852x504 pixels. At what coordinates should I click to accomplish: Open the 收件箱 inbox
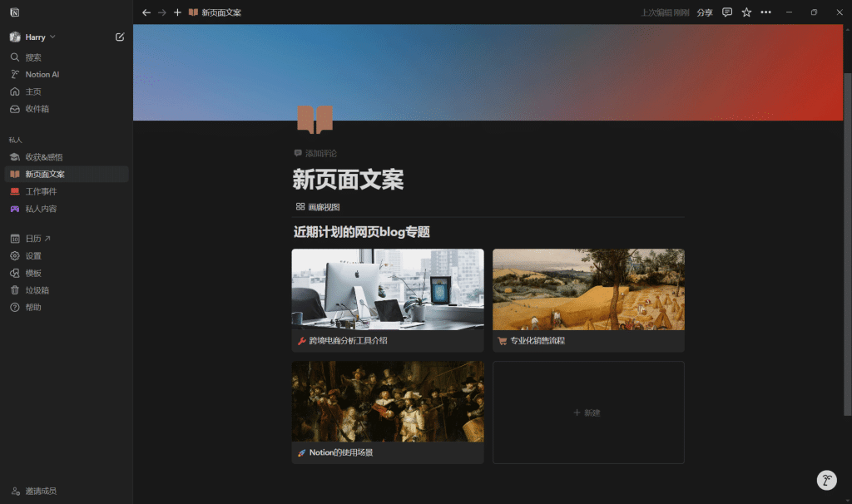coord(67,109)
